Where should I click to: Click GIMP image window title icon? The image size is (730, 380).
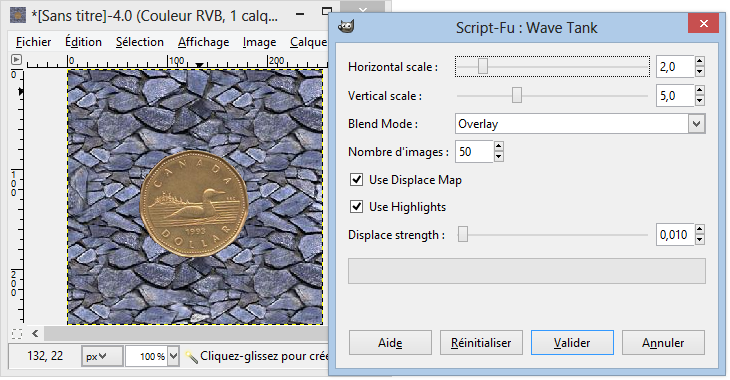pos(18,15)
